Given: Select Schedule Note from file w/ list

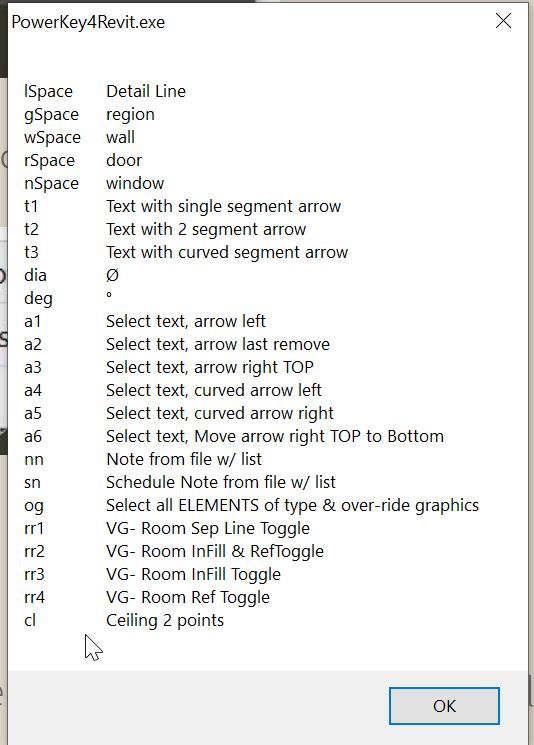Looking at the screenshot, I should click(221, 482).
